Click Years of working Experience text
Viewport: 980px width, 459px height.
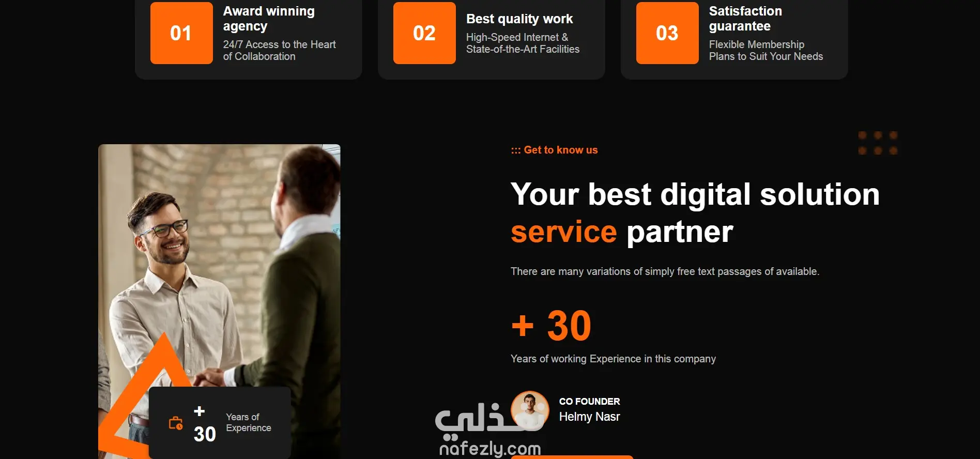click(613, 359)
